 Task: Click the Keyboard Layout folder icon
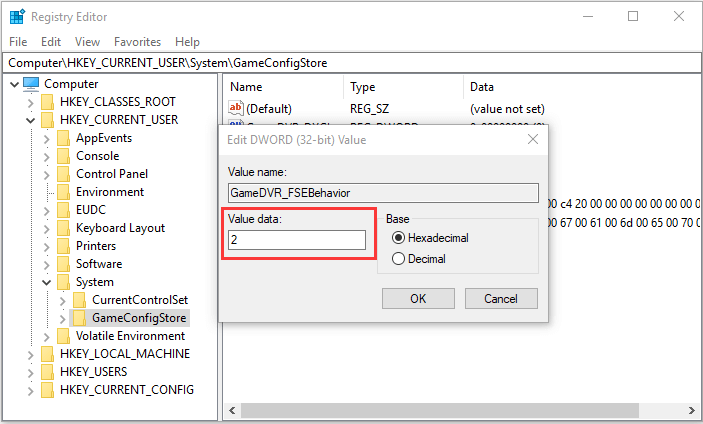tap(64, 228)
